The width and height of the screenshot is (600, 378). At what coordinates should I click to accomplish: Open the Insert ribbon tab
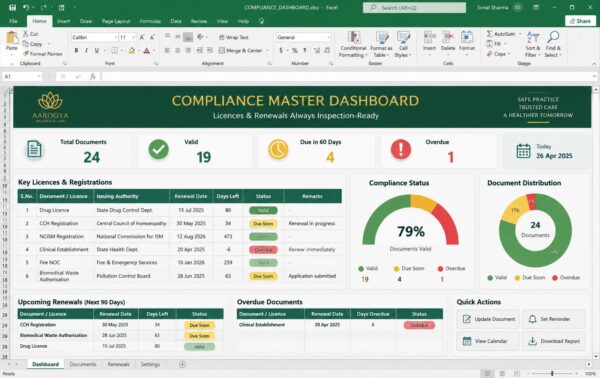64,21
